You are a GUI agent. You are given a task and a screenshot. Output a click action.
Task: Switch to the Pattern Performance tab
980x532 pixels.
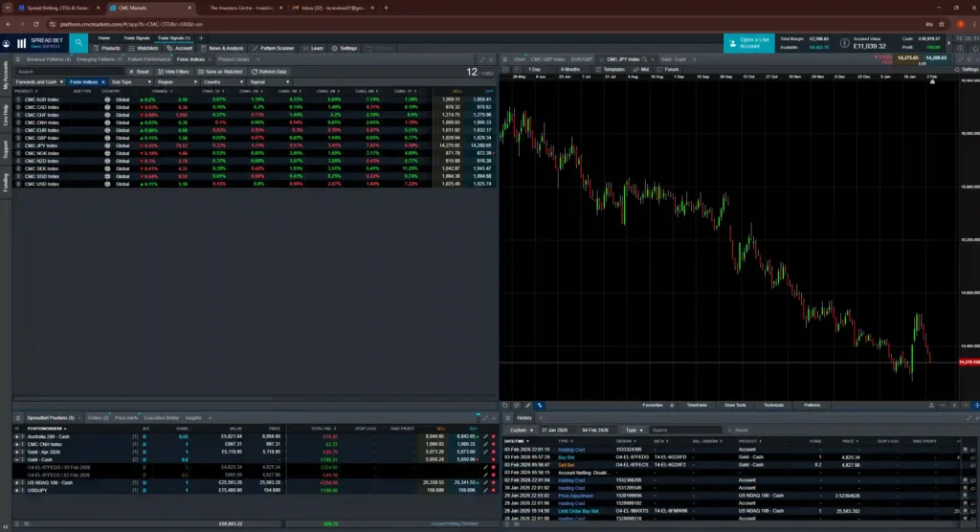148,59
